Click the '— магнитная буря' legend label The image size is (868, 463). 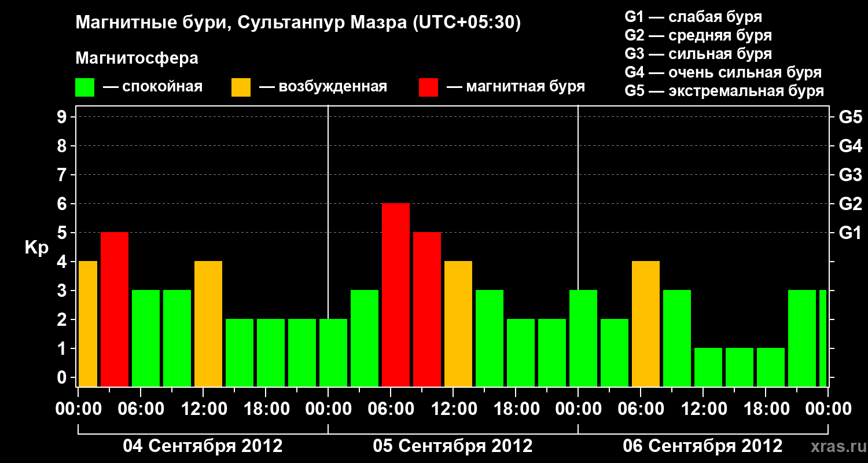[516, 87]
